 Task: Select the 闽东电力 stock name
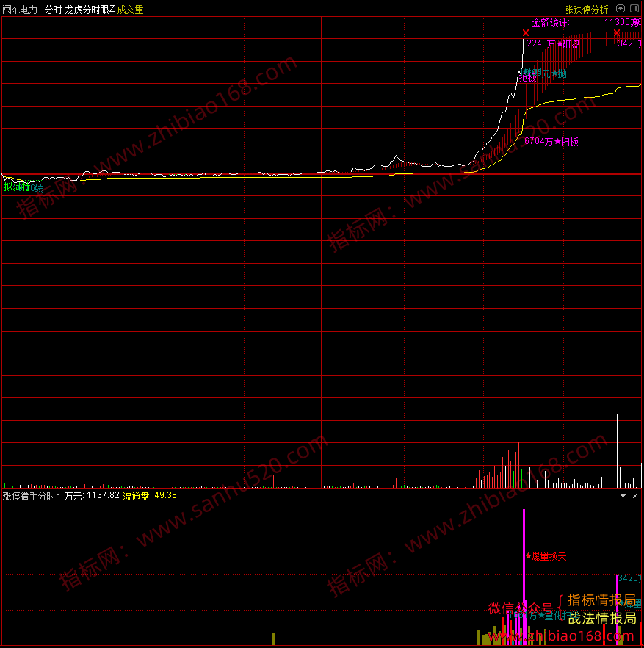point(20,10)
